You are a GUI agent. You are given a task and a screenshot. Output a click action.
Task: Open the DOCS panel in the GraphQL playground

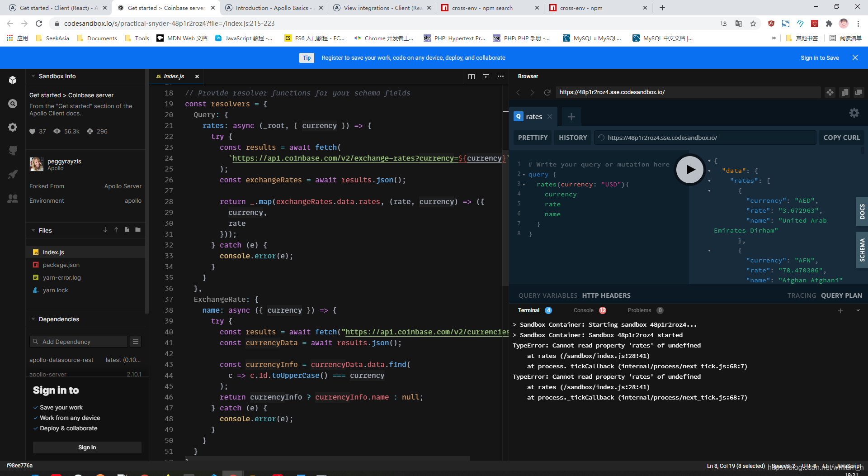coord(862,211)
